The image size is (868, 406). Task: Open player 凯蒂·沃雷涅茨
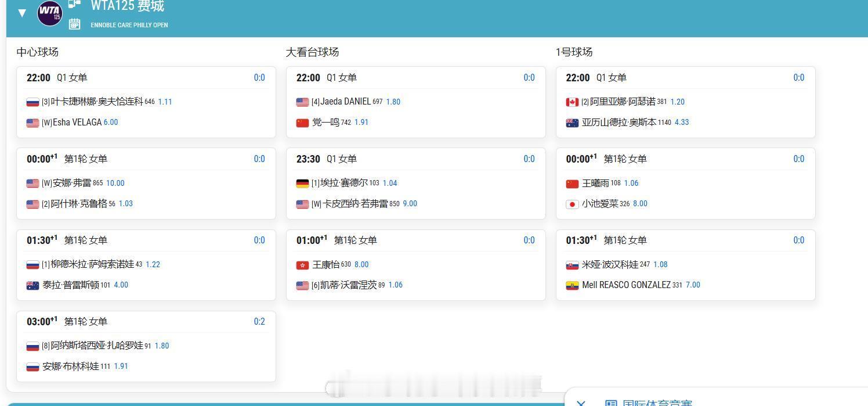tap(348, 285)
